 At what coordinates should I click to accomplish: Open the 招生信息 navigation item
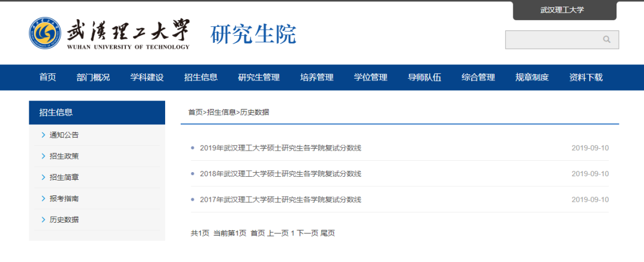201,77
